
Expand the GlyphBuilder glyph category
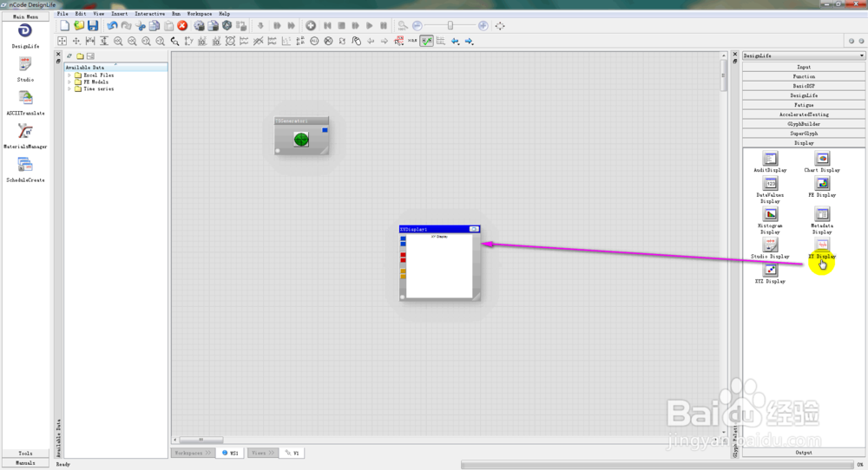[x=804, y=124]
